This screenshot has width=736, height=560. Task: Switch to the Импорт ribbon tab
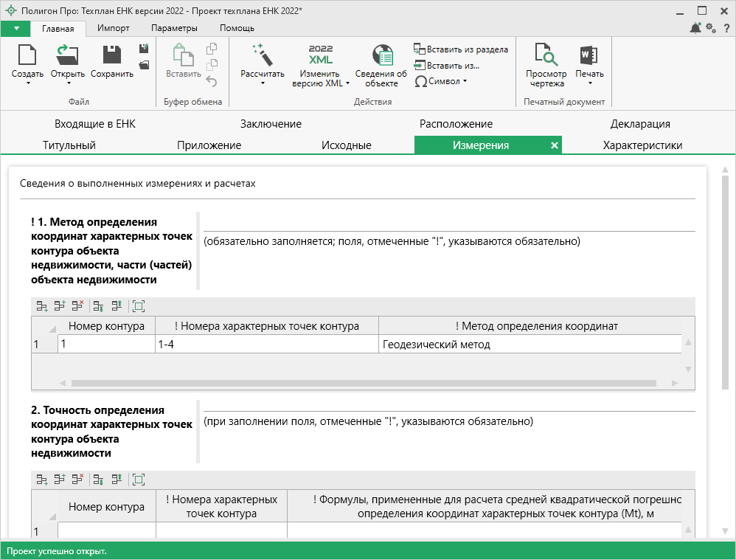(113, 28)
